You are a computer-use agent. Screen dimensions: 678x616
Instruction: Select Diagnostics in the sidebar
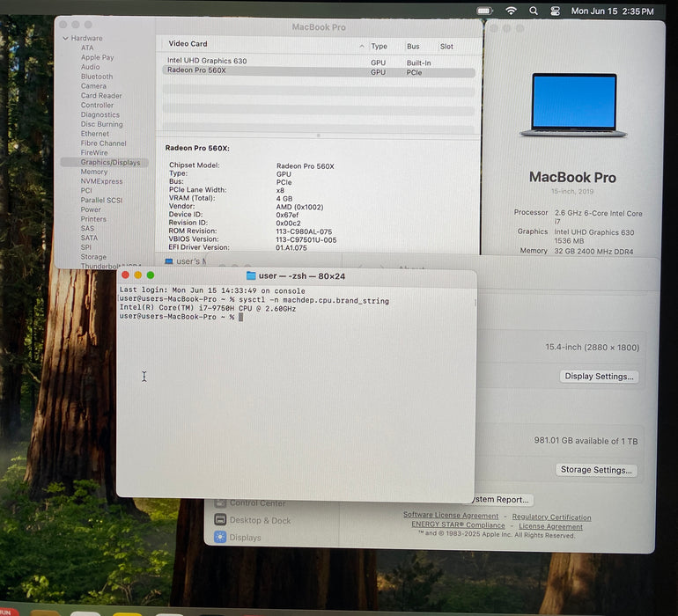coord(99,114)
